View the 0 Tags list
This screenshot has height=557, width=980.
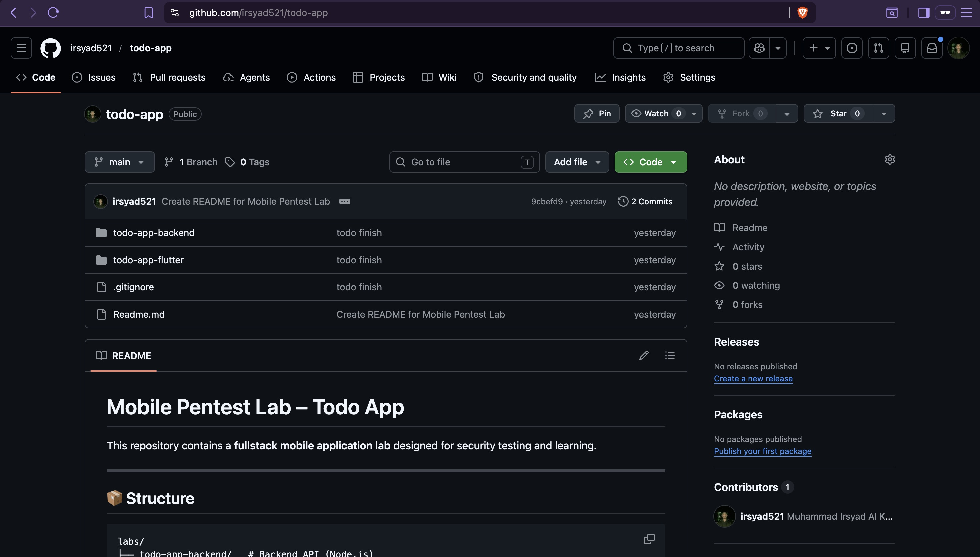(247, 162)
